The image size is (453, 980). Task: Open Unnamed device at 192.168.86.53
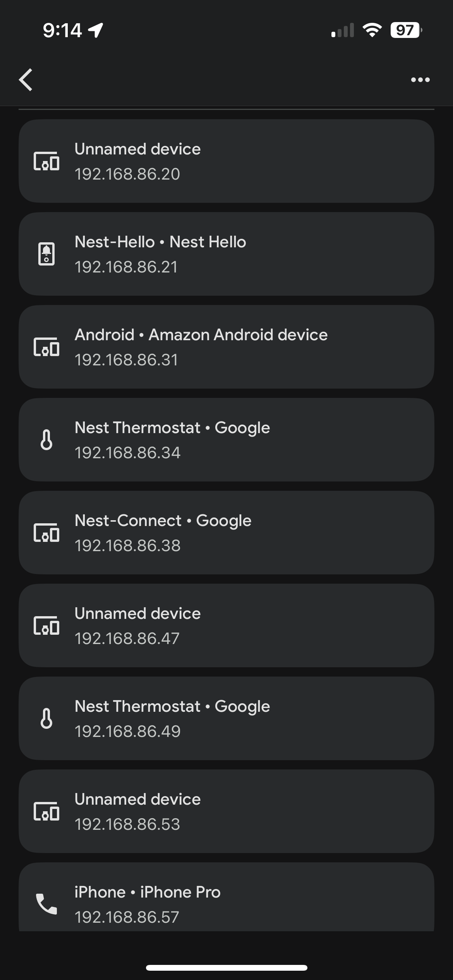[x=226, y=811]
